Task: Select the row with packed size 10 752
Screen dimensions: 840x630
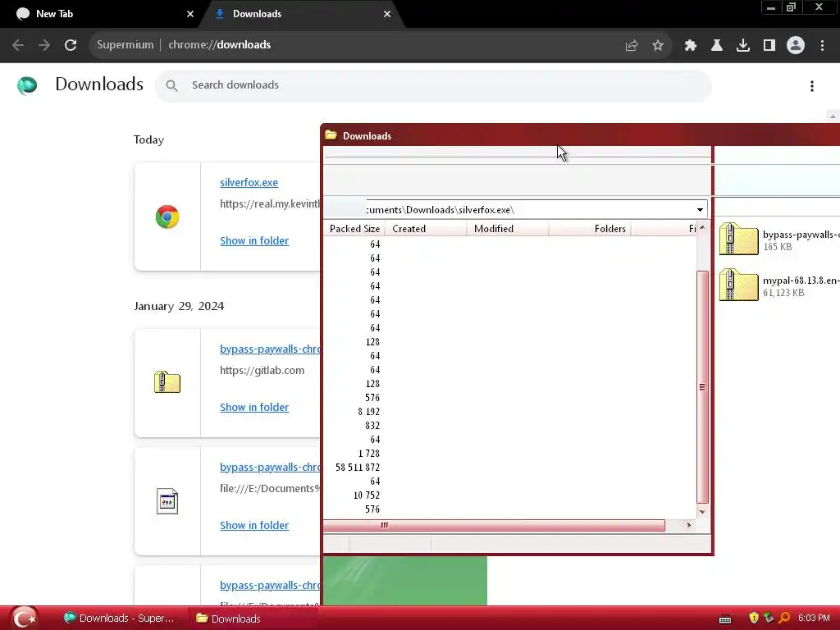Action: coord(509,495)
